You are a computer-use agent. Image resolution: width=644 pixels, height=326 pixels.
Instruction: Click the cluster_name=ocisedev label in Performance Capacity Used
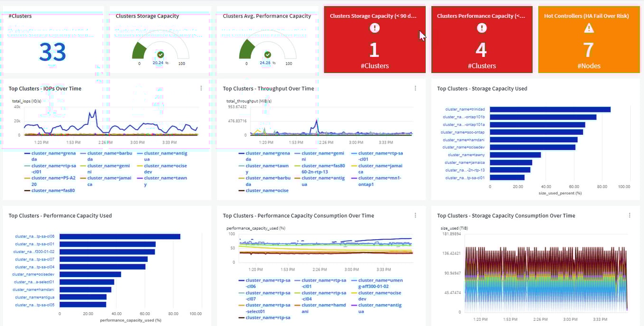coord(33,274)
